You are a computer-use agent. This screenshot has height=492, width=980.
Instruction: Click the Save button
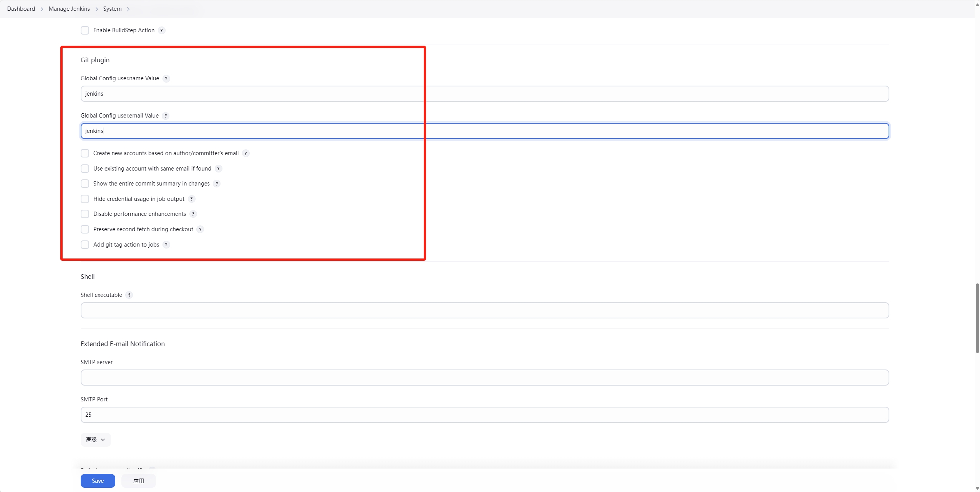pos(98,480)
